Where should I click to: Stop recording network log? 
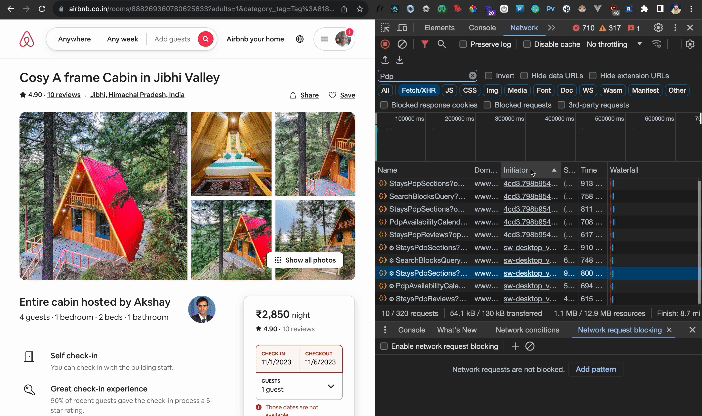point(385,44)
